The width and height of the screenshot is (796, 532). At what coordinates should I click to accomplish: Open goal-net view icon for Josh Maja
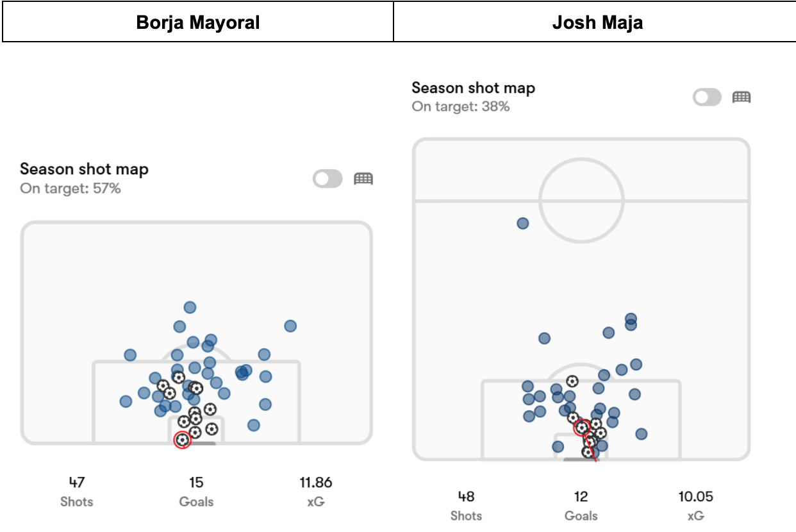742,97
